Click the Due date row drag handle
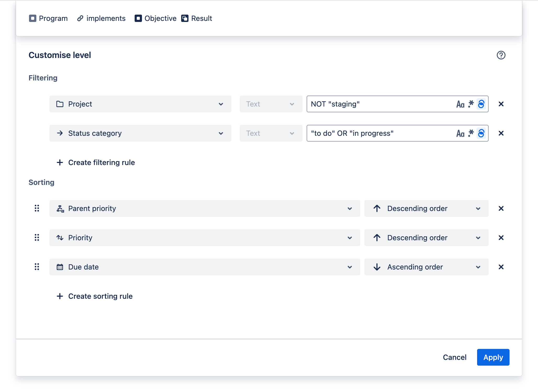Image resolution: width=538 pixels, height=392 pixels. (x=37, y=267)
